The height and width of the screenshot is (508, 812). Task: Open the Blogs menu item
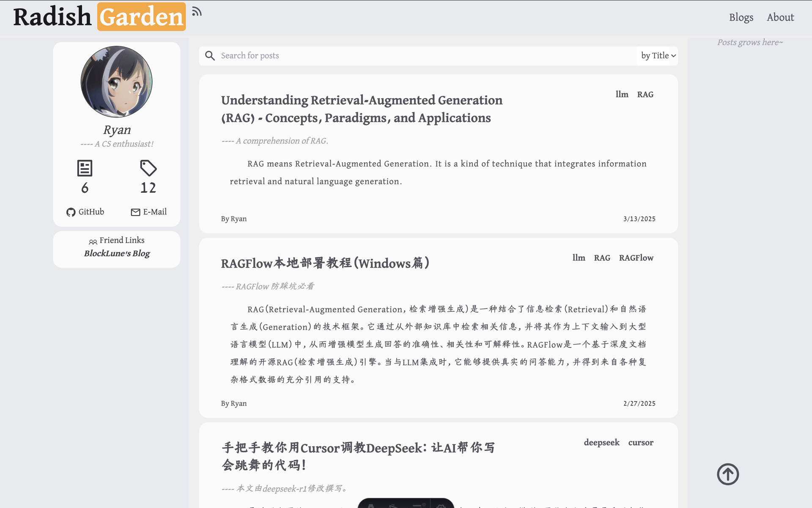coord(741,17)
